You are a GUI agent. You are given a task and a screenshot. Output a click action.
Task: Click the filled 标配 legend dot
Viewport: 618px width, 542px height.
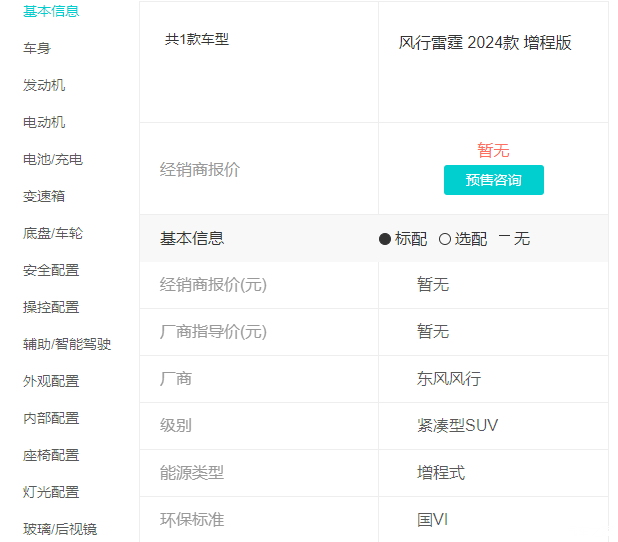coord(385,239)
